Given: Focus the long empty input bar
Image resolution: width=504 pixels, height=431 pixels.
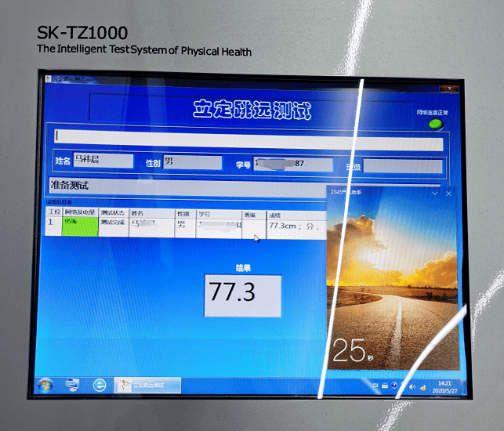Looking at the screenshot, I should (248, 139).
